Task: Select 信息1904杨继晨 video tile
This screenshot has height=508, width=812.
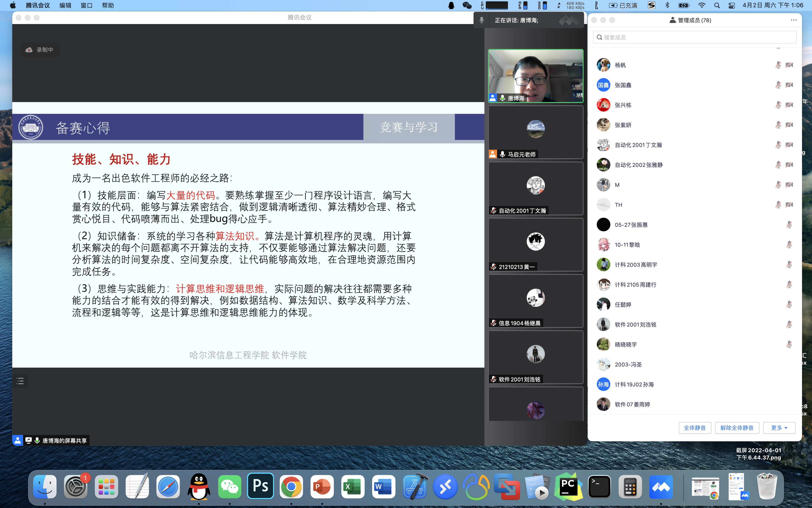Action: pos(536,301)
